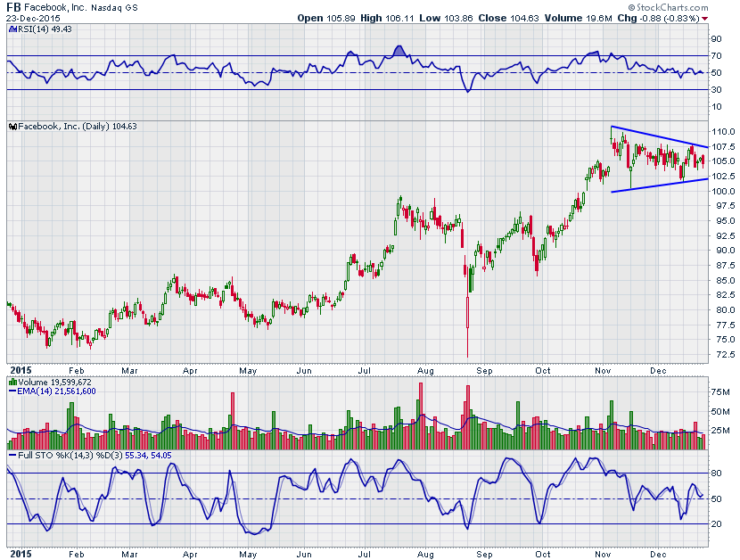
Task: Click the 85.0 price axis label
Action: (725, 281)
